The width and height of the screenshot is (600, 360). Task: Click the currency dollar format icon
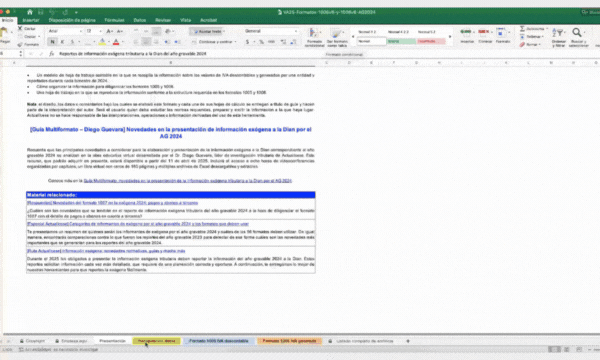(x=247, y=42)
